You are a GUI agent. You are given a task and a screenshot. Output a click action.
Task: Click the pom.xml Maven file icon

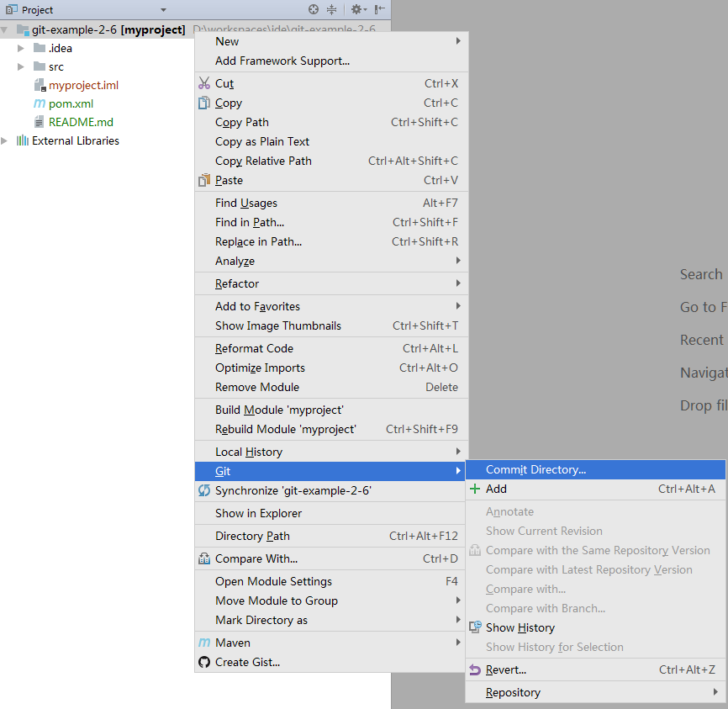(40, 103)
